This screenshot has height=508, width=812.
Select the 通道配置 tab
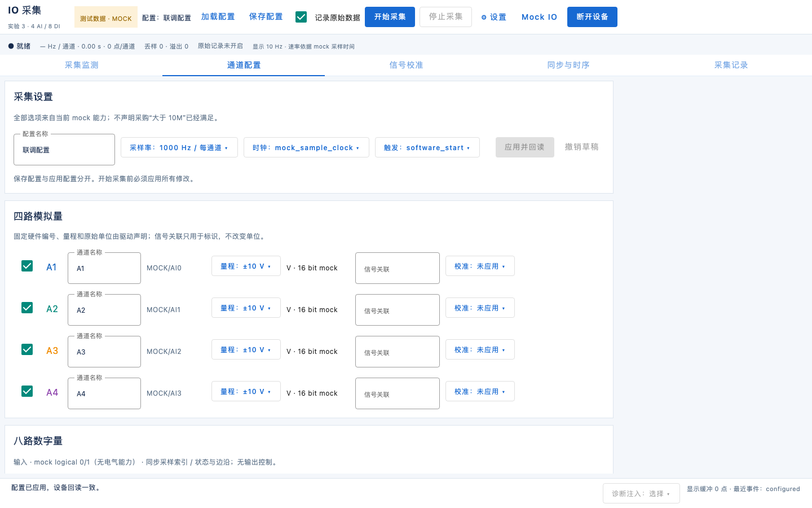(x=244, y=65)
